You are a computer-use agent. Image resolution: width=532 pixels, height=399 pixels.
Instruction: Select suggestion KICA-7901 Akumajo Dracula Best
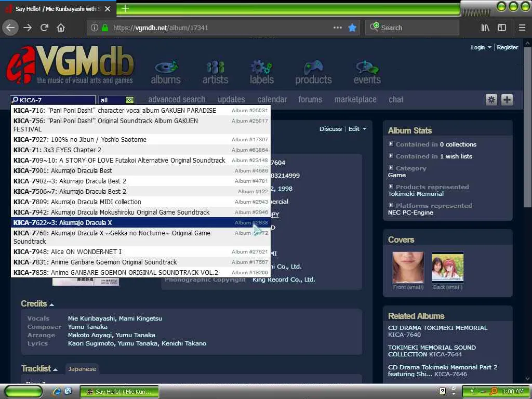141,170
